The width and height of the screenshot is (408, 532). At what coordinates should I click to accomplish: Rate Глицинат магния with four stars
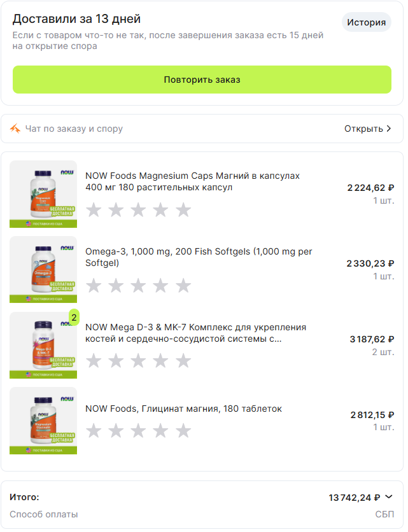tap(161, 432)
